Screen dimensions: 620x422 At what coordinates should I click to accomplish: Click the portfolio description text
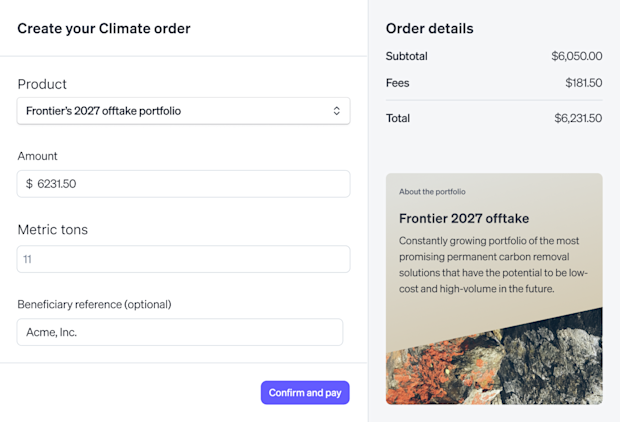(493, 265)
